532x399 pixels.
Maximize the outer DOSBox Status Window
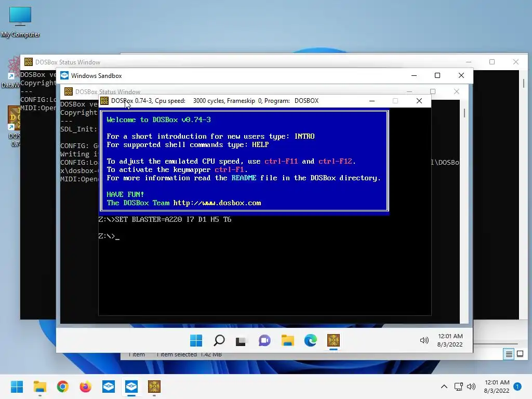click(492, 62)
